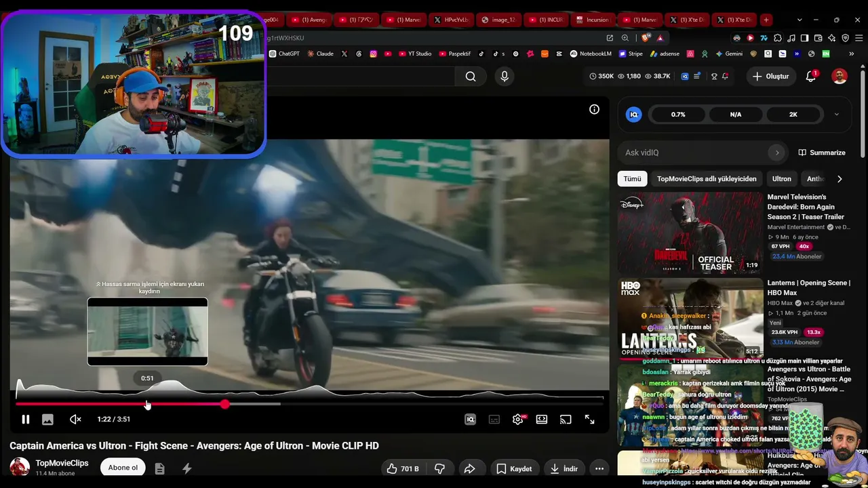This screenshot has width=868, height=488.
Task: Open browser extensions puzzle icon
Action: coord(778,38)
